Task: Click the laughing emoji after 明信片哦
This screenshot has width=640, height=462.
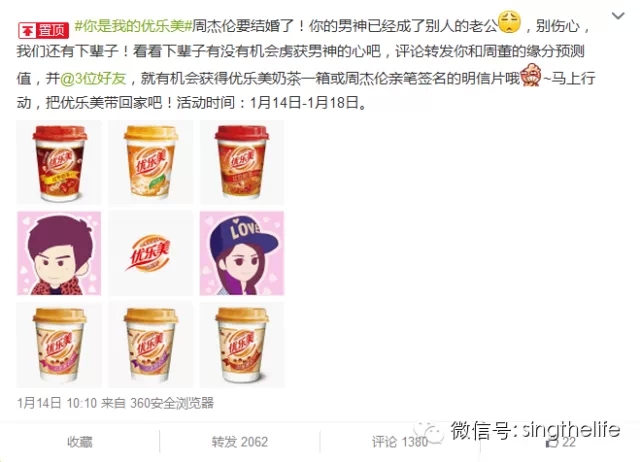Action: point(531,75)
